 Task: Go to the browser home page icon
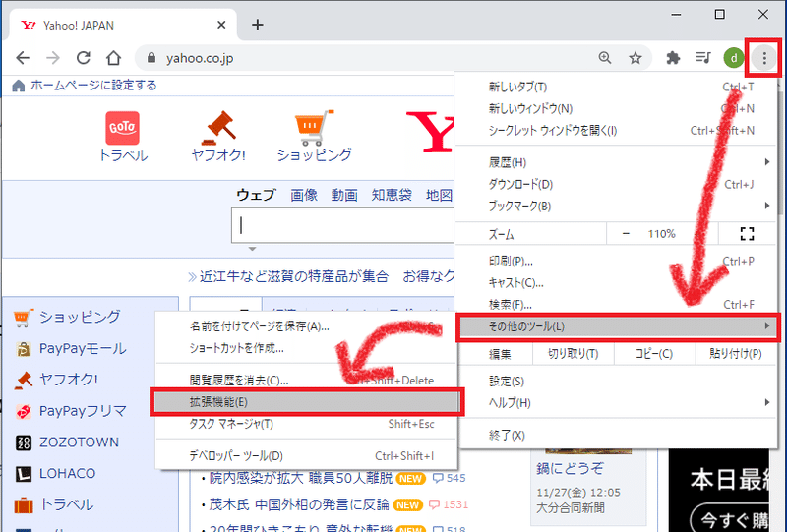pos(113,58)
